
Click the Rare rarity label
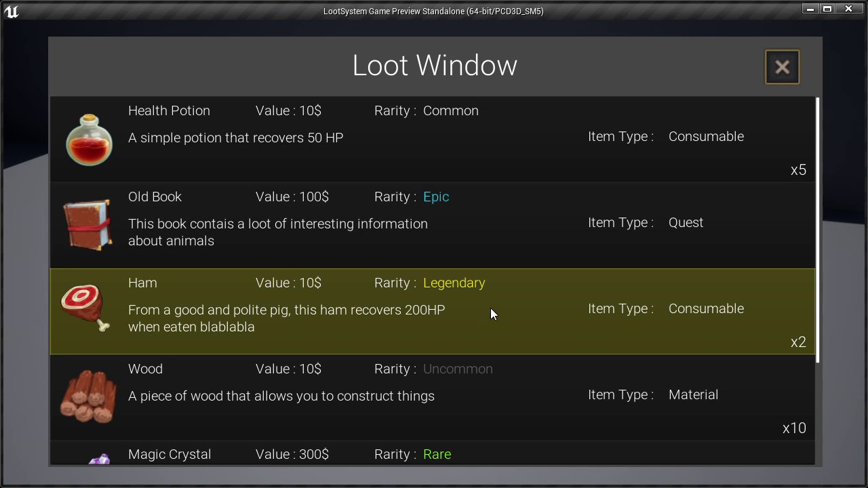(x=437, y=454)
